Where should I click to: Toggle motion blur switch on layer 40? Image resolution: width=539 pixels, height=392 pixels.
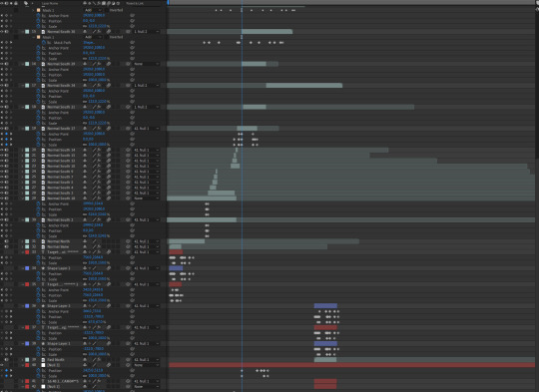coord(109,365)
